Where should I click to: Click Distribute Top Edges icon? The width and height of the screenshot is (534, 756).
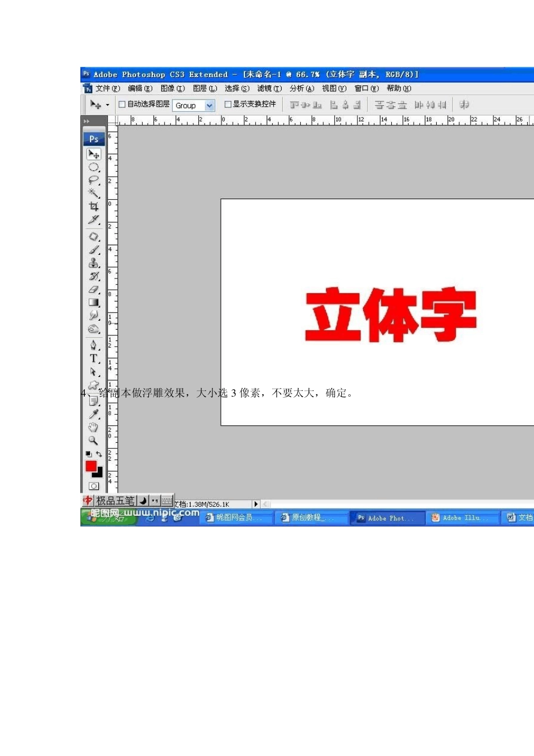379,105
